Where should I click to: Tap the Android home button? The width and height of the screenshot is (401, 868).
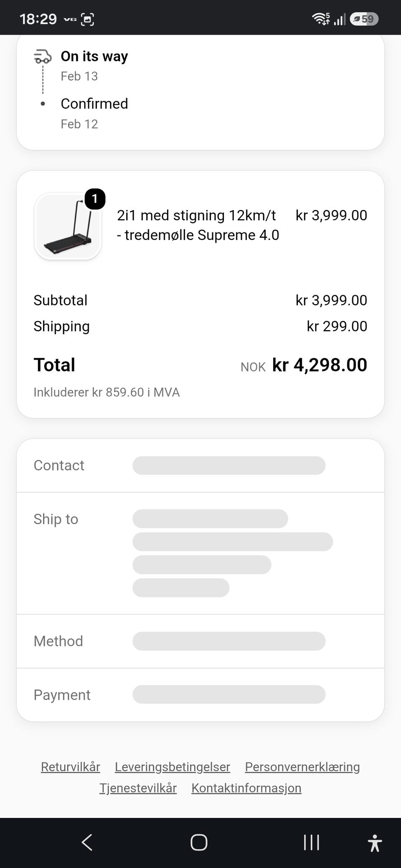tap(199, 842)
